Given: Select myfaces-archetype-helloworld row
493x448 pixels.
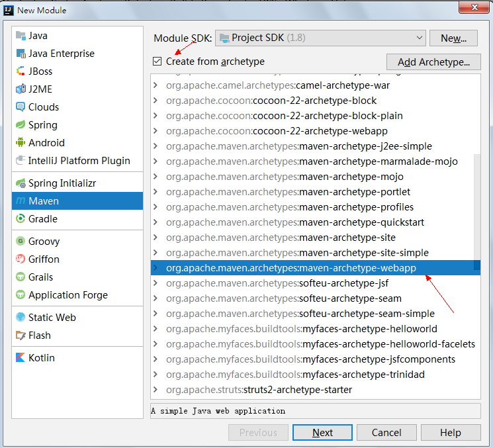Looking at the screenshot, I should 316,329.
